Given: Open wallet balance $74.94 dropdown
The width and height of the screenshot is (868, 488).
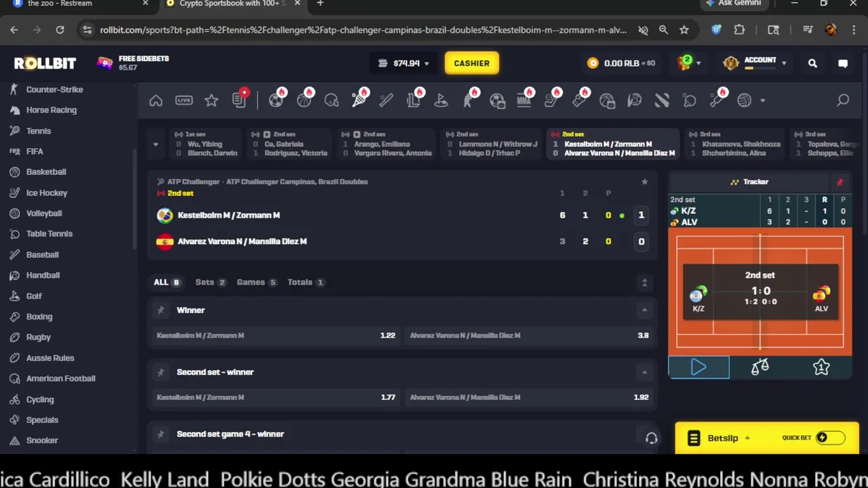Looking at the screenshot, I should tap(404, 63).
